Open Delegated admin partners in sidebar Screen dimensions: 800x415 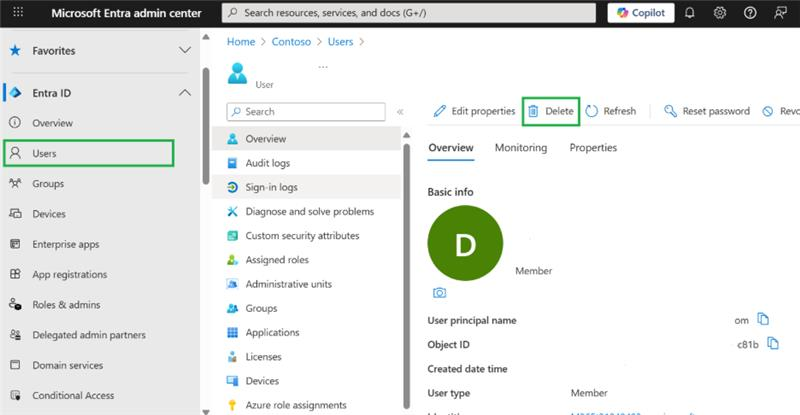point(88,335)
